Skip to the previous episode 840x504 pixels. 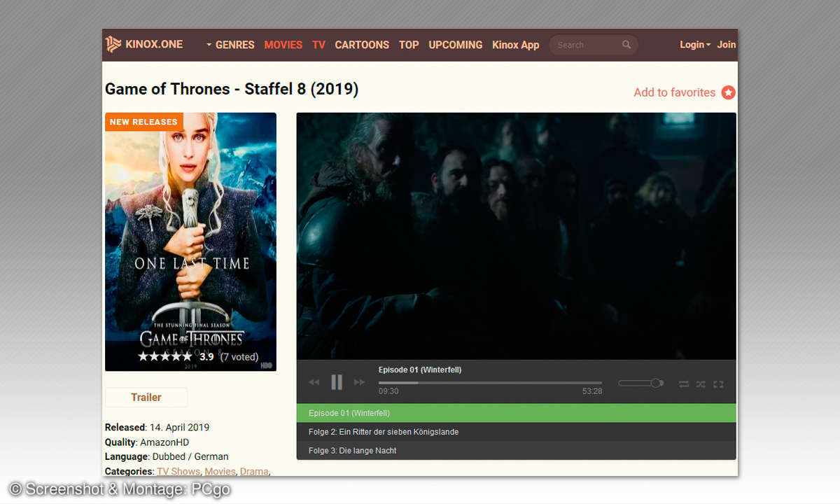[x=314, y=382]
